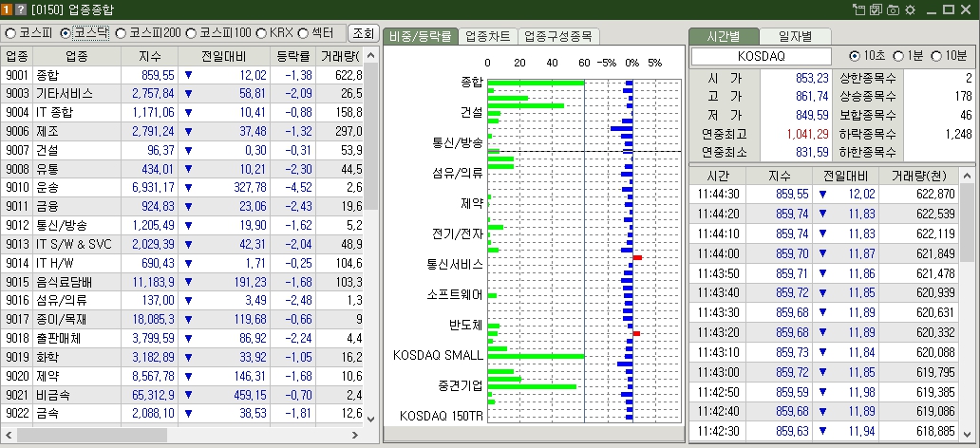Image resolution: width=980 pixels, height=448 pixels.
Task: Select the 음식료담배 sector row
Action: click(x=182, y=282)
